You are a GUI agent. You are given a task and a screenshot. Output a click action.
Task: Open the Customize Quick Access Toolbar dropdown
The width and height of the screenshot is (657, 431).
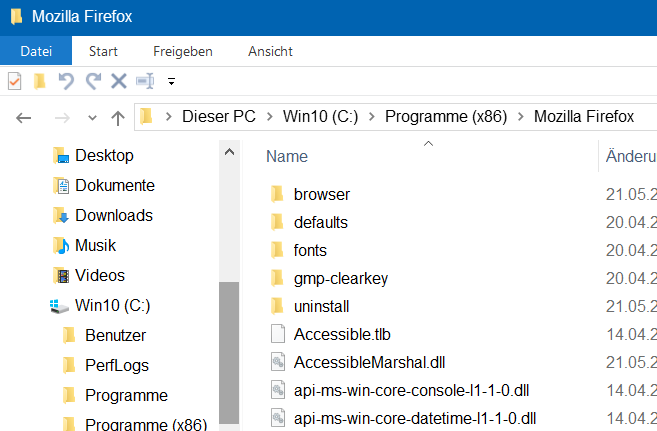point(171,82)
